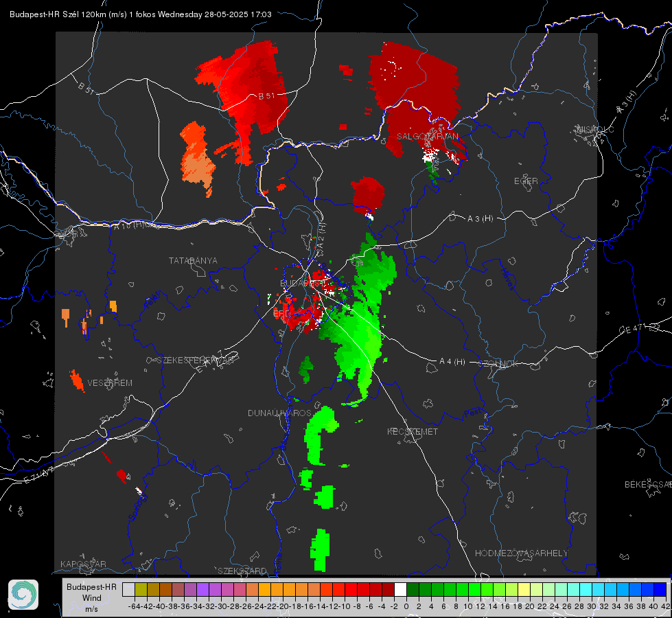Screen dimensions: 672x618
Task: Click the 'B 51' road label at upper left
Action: click(86, 88)
